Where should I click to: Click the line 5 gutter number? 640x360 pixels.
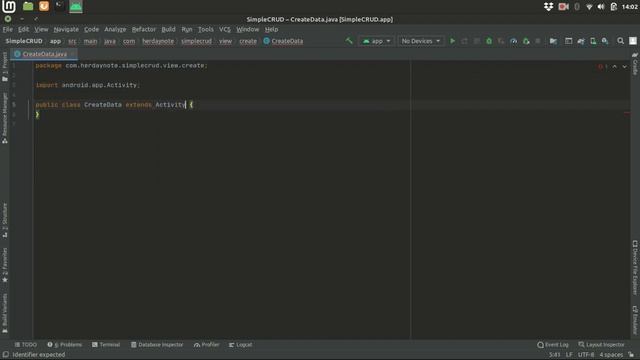tap(14, 104)
